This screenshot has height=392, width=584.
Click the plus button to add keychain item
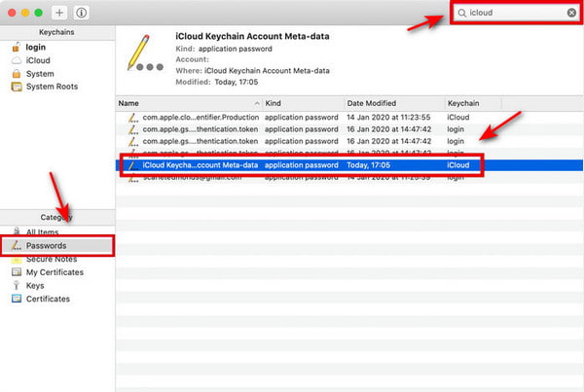[x=59, y=13]
